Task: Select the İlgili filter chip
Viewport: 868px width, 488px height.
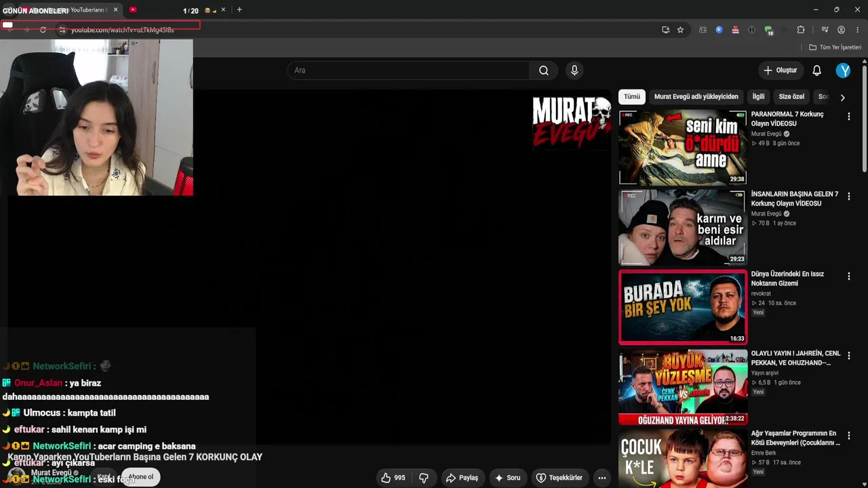Action: click(758, 97)
